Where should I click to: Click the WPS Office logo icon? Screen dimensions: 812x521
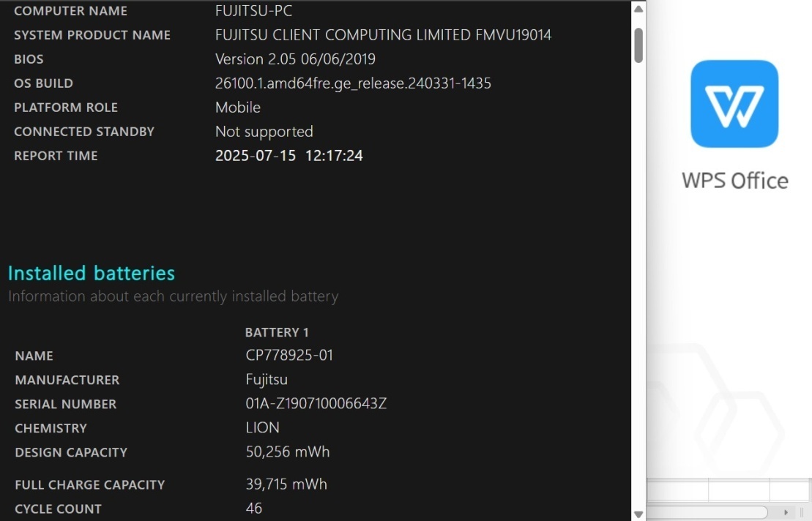click(734, 104)
